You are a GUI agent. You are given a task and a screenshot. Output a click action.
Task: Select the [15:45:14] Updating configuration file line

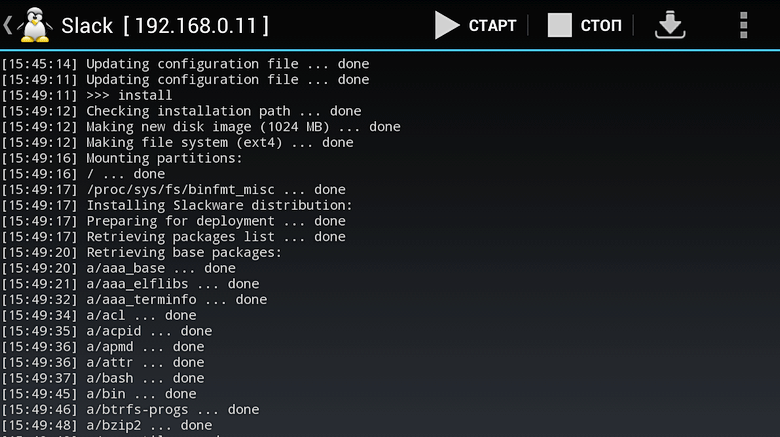click(x=185, y=64)
